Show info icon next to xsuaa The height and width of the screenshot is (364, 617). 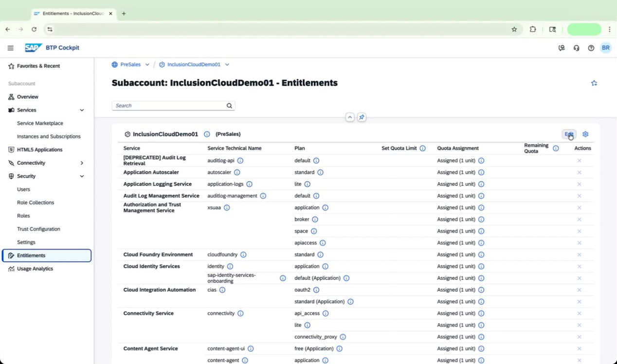(x=227, y=208)
